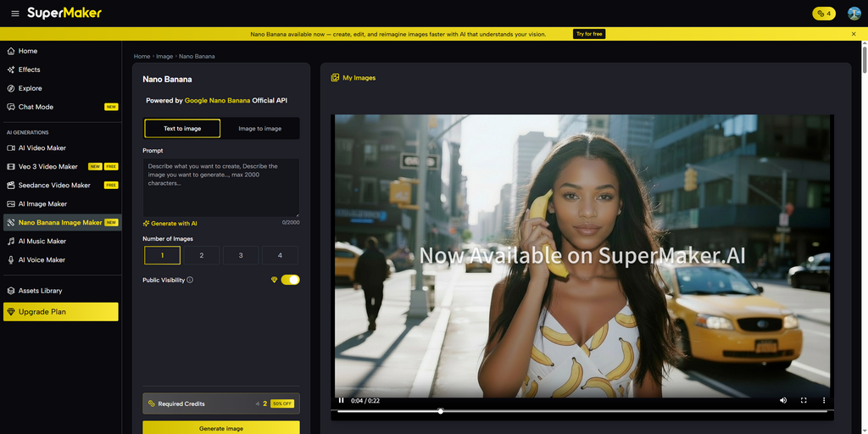Click the Home breadcrumb link
Image resolution: width=868 pixels, height=434 pixels.
[142, 57]
